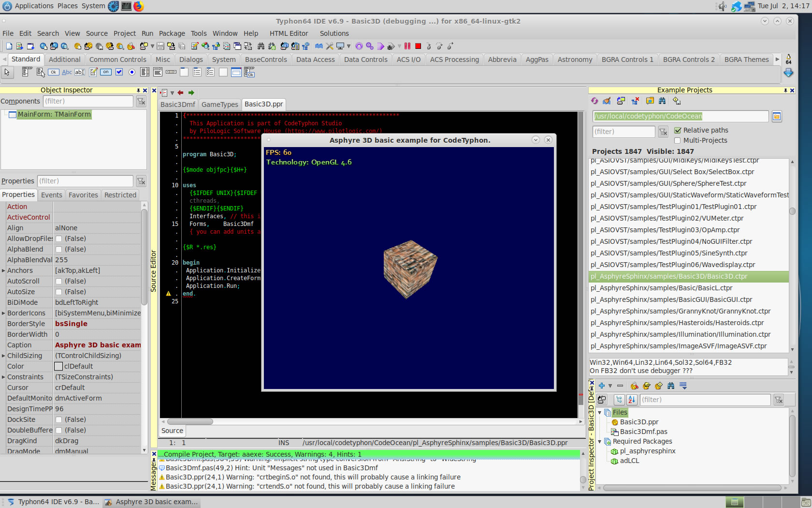Toggle the AutoSize property checkbox
The height and width of the screenshot is (508, 812).
click(x=58, y=292)
